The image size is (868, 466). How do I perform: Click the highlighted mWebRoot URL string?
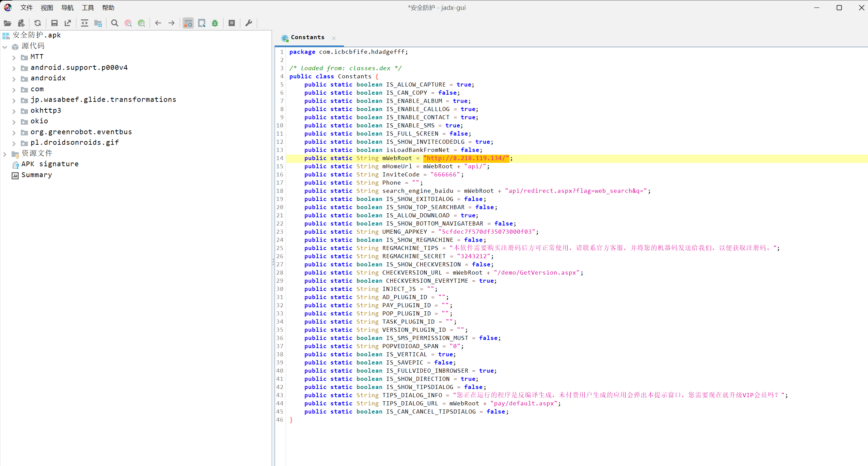click(x=466, y=158)
